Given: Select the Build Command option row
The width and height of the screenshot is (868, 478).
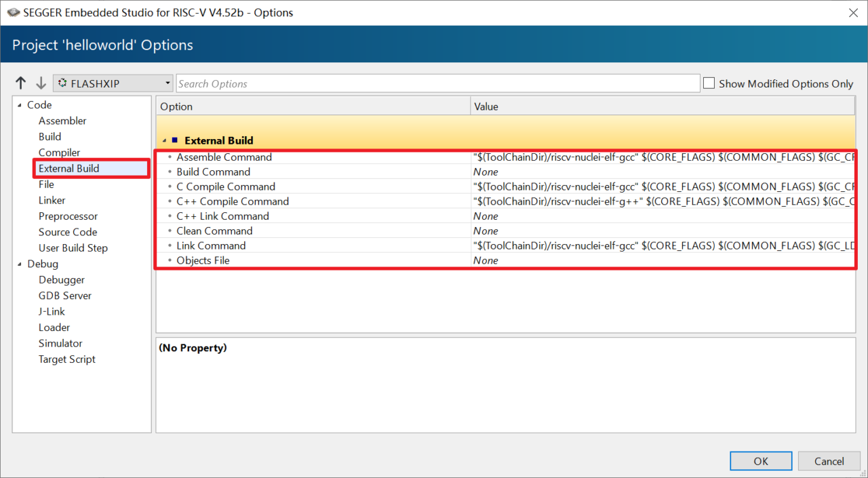Looking at the screenshot, I should coord(213,172).
